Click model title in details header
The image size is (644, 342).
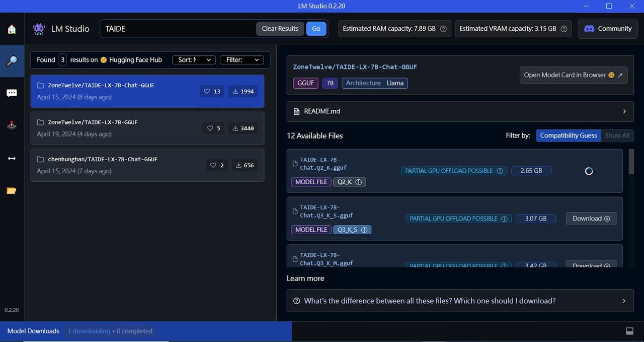[x=355, y=67]
